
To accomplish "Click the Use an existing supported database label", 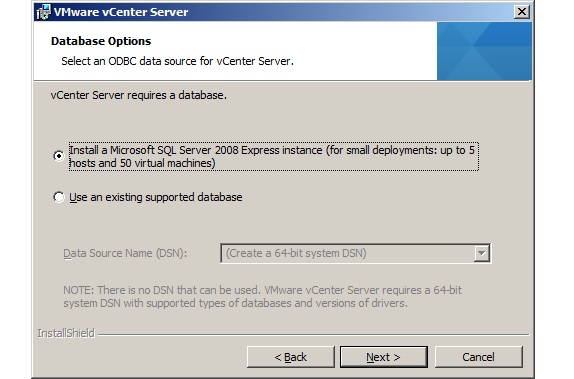I will (156, 197).
